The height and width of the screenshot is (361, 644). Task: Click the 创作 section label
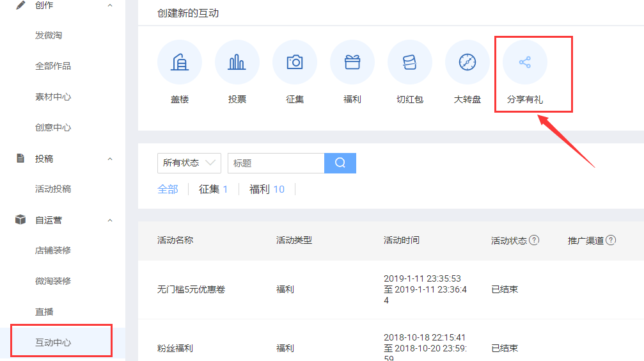(x=44, y=5)
